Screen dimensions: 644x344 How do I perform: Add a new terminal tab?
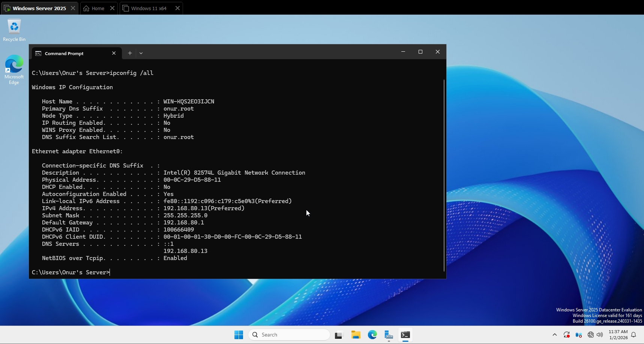point(130,53)
